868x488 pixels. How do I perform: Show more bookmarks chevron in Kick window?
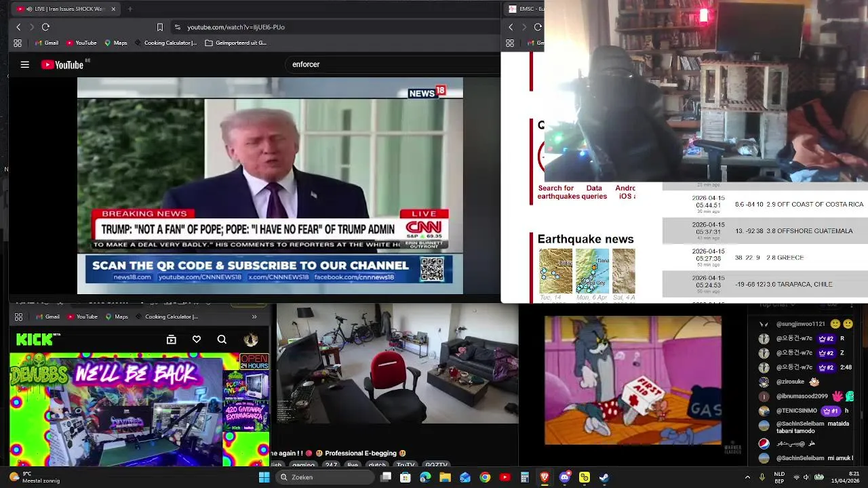click(x=254, y=317)
